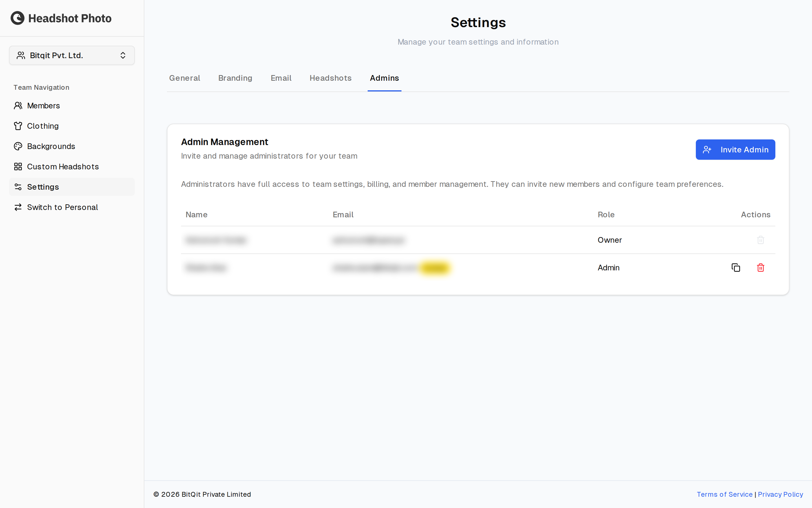
Task: Click the up-down chevron in team selector
Action: [x=123, y=55]
